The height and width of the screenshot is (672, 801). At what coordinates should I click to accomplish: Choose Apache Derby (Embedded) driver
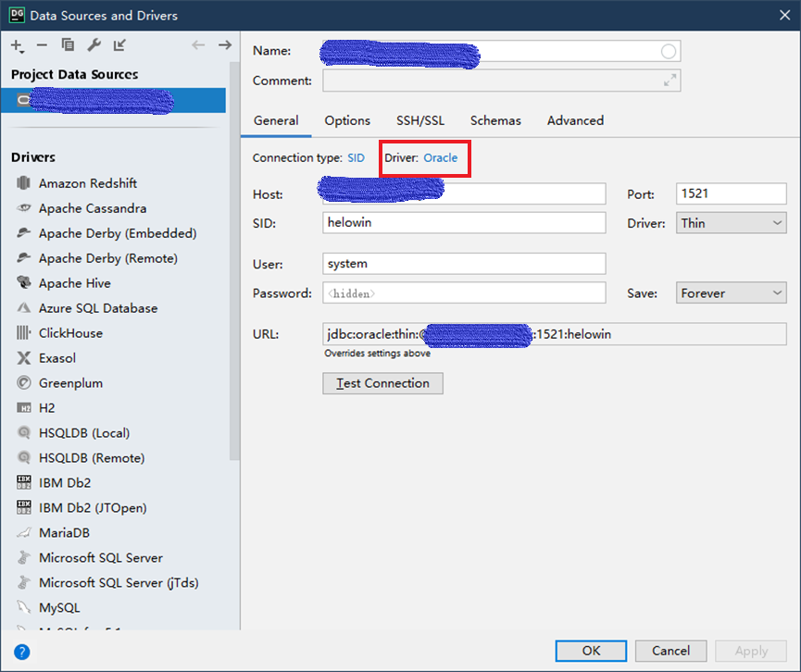[x=118, y=233]
